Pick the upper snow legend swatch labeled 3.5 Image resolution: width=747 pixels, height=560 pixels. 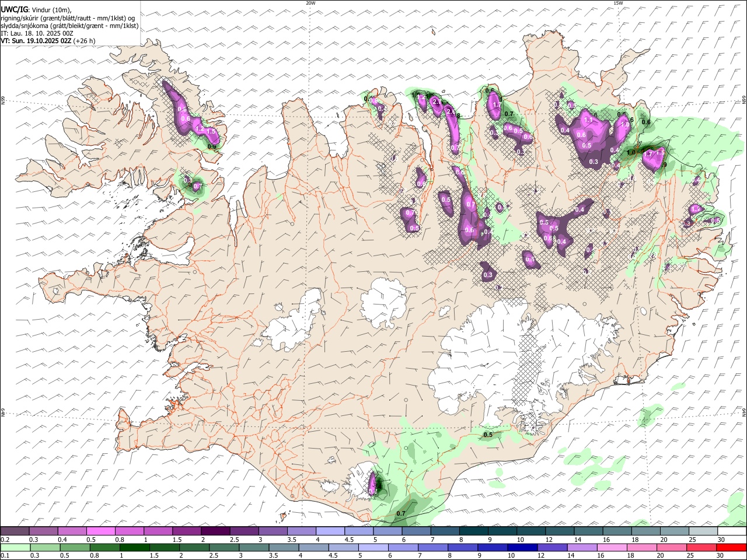tap(302, 531)
